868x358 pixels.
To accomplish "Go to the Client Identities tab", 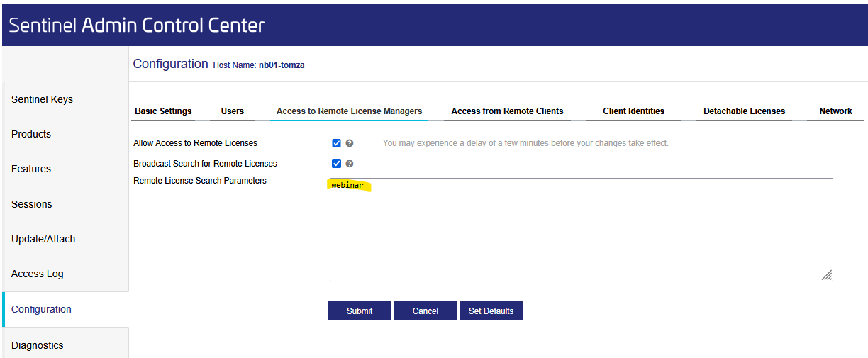I will click(x=633, y=111).
